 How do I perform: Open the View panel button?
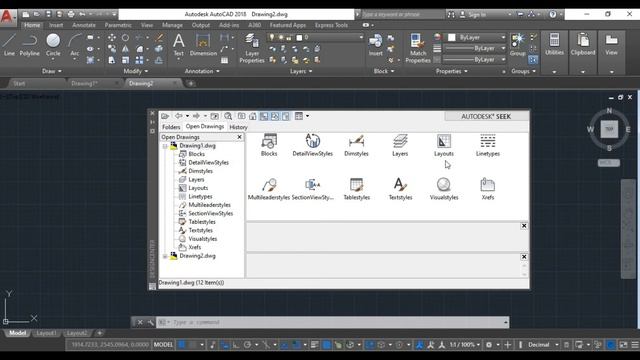click(611, 45)
